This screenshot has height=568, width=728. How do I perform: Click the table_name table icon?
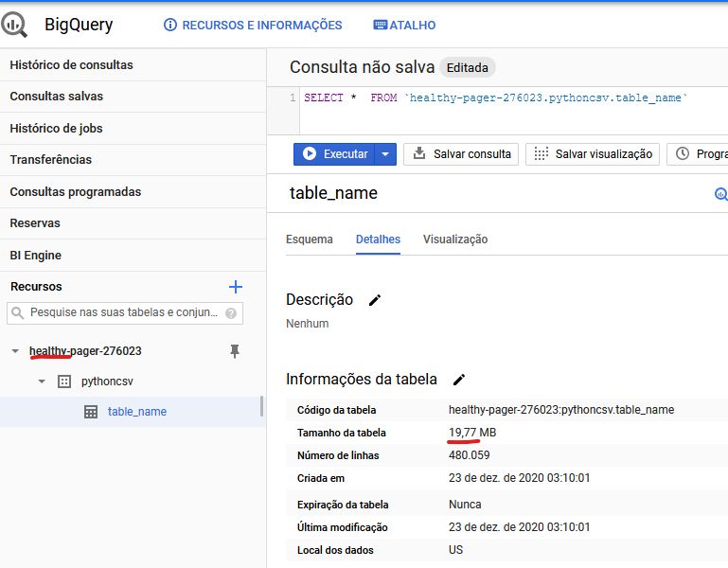click(91, 412)
